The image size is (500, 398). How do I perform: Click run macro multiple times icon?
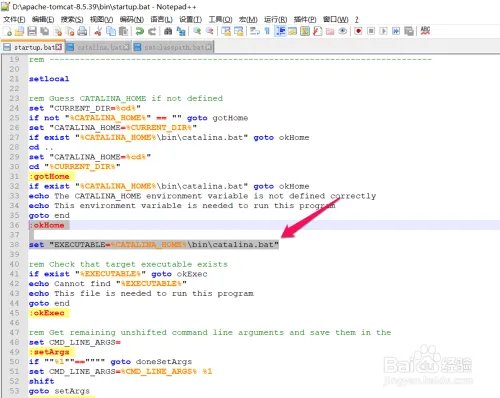tap(396, 31)
